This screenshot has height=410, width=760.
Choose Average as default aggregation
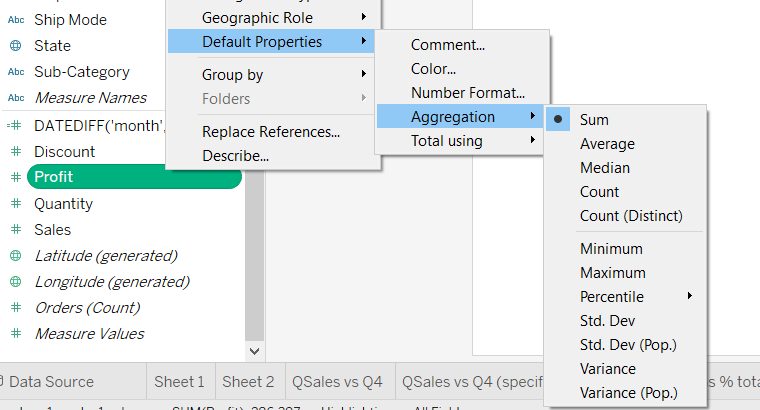tap(607, 144)
